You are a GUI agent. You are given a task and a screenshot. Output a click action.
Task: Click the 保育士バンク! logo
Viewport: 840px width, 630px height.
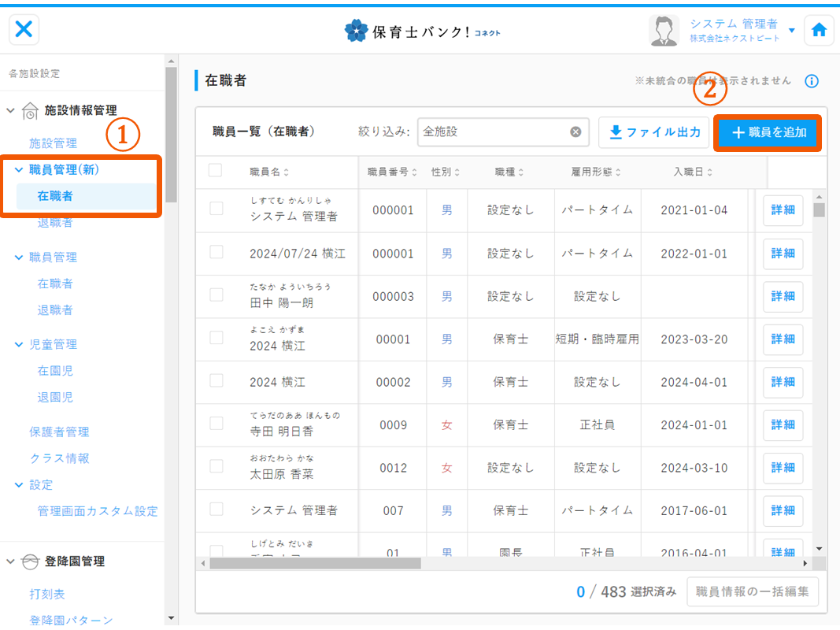[x=422, y=31]
